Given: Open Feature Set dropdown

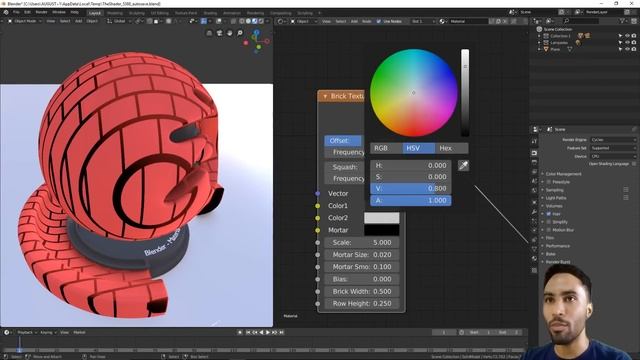Looking at the screenshot, I should pos(613,148).
